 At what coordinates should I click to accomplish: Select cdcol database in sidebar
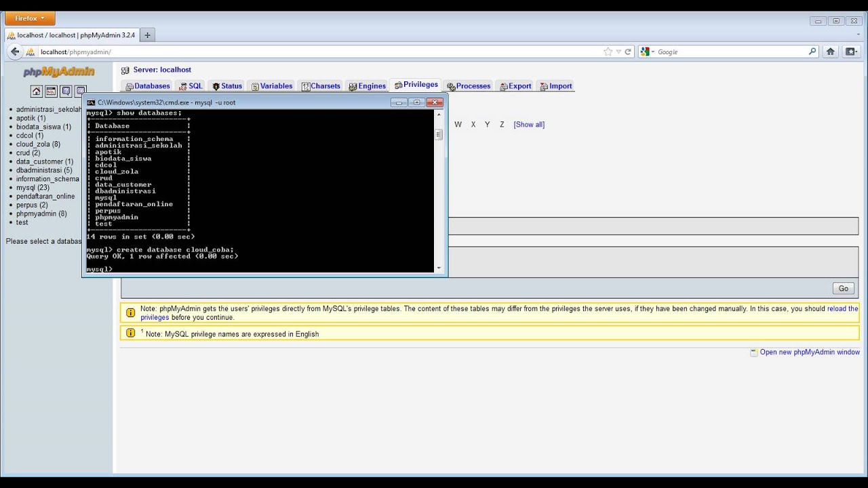[x=30, y=136]
